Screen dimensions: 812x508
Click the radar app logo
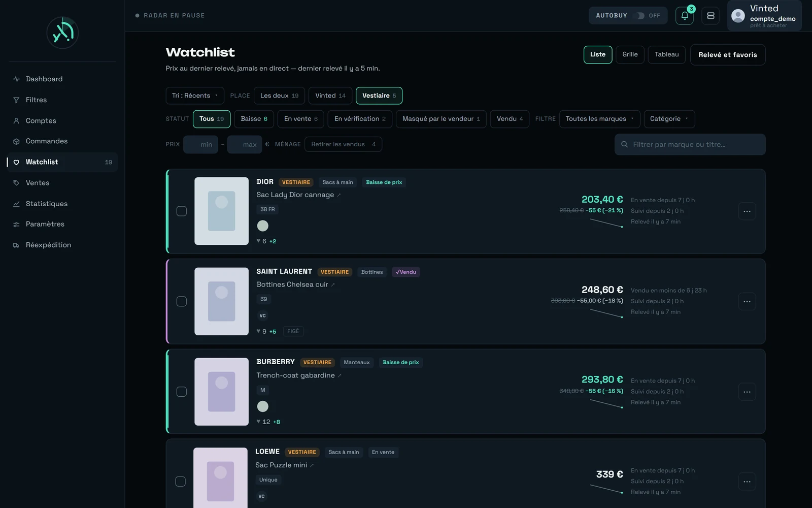pos(62,33)
